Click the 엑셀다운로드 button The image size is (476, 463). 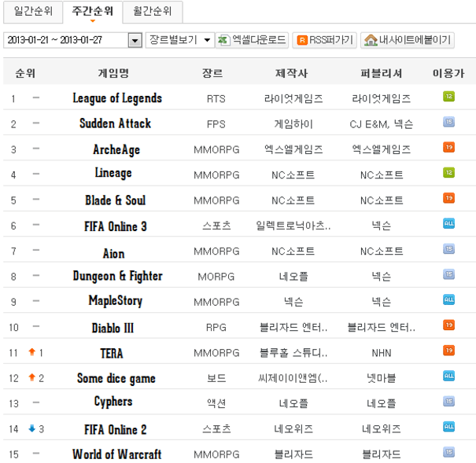point(252,40)
